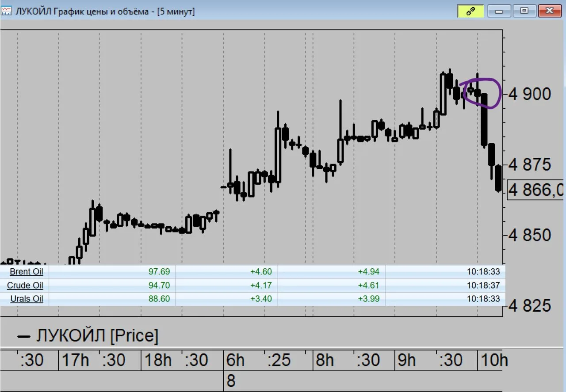566x392 pixels.
Task: Click Brent Oil change +4.60
Action: [x=261, y=272]
